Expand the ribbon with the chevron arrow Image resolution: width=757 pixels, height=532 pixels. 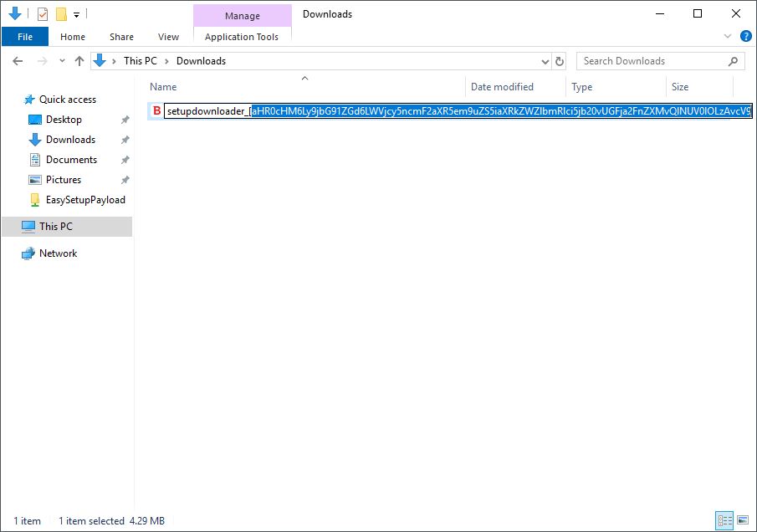pyautogui.click(x=727, y=35)
